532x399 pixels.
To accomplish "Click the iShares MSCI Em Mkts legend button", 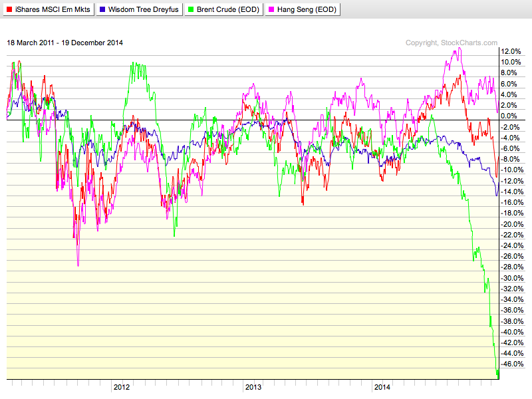I will click(49, 9).
